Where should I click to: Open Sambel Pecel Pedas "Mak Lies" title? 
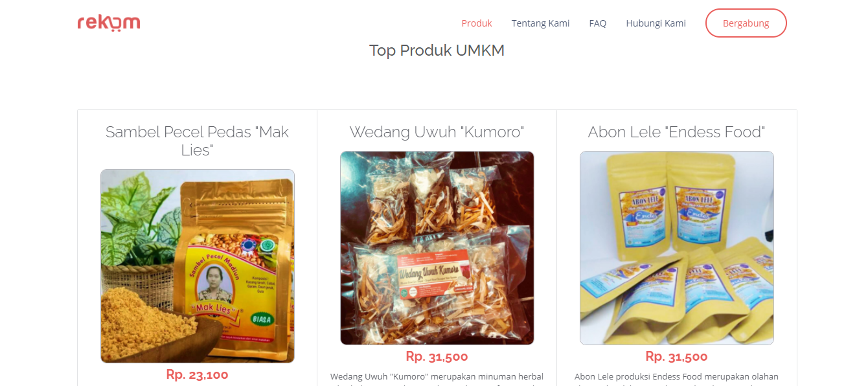197,141
